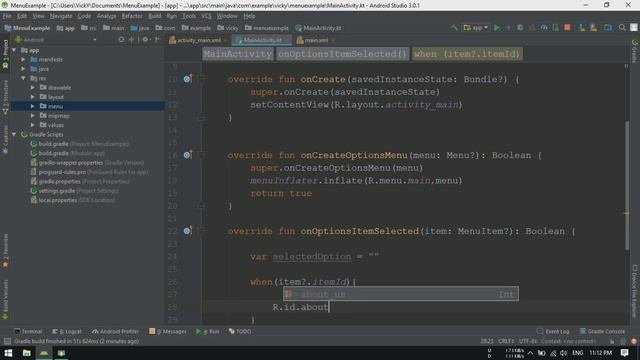The width and height of the screenshot is (640, 360).
Task: Click the Attach debugger toolbar icon
Action: coord(555,28)
